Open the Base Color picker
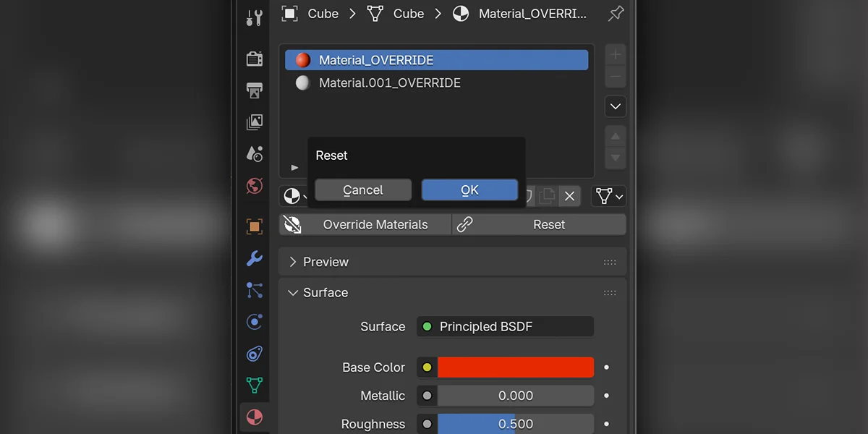This screenshot has height=434, width=868. click(x=515, y=367)
